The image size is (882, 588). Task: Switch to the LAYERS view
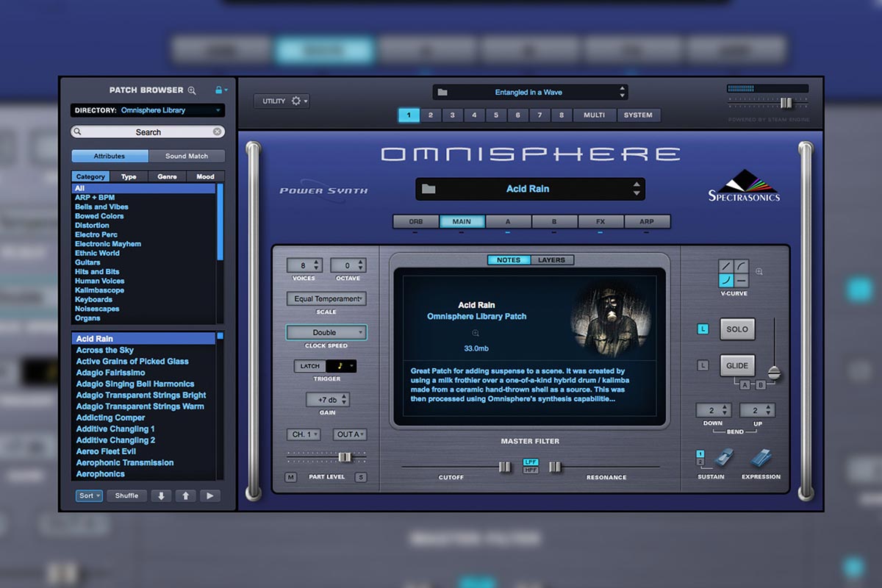(552, 260)
